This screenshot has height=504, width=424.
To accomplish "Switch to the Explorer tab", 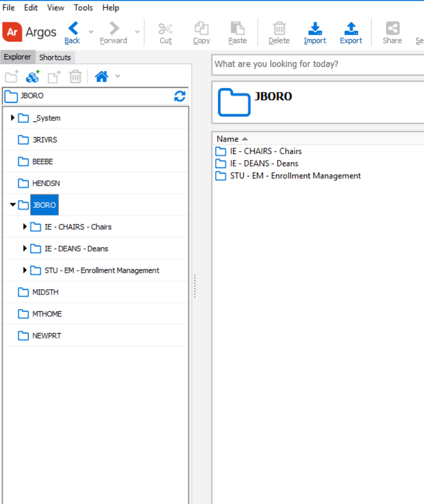I will [17, 57].
